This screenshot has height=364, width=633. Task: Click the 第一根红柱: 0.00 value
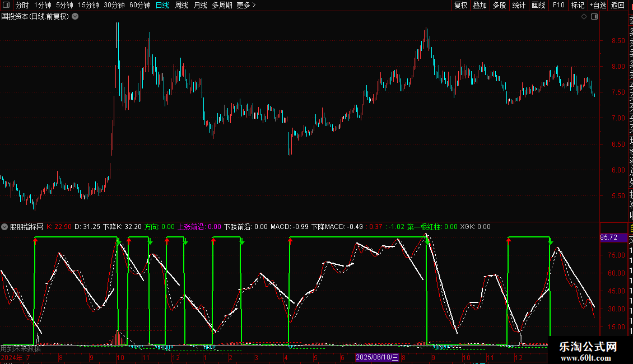(432, 227)
